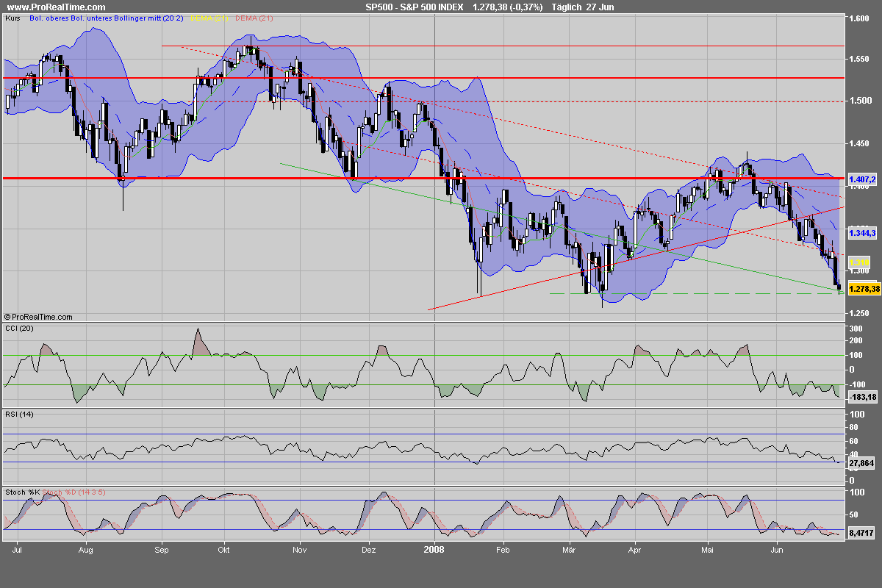Image resolution: width=882 pixels, height=588 pixels.
Task: Select the orange 1.278,38 last price tag
Action: pos(864,290)
